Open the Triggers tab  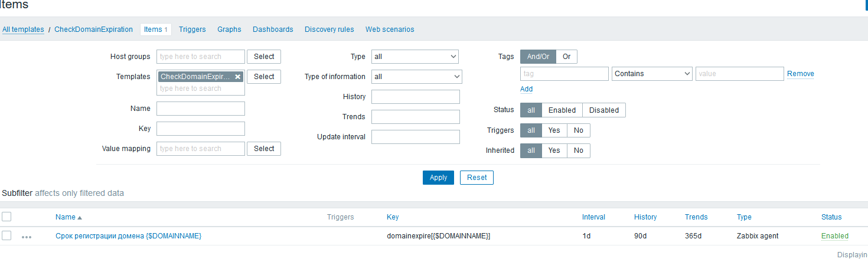192,30
